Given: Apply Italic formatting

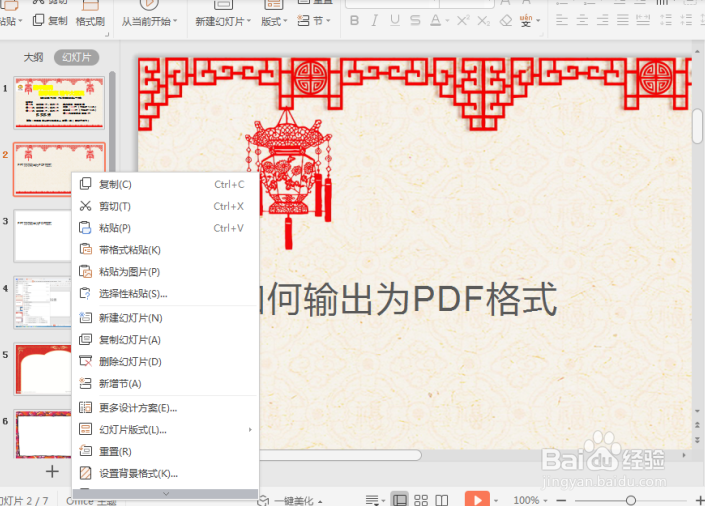Looking at the screenshot, I should 374,21.
